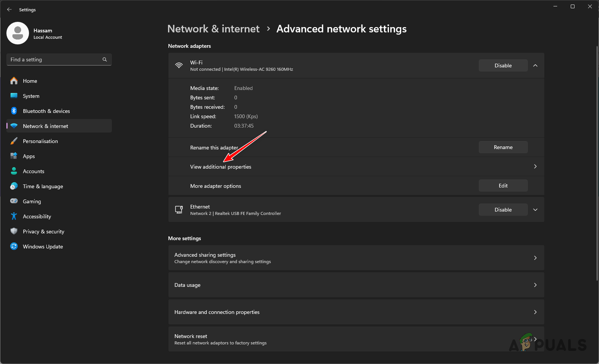Click the Privacy & security shield icon
The width and height of the screenshot is (599, 364).
click(x=14, y=231)
